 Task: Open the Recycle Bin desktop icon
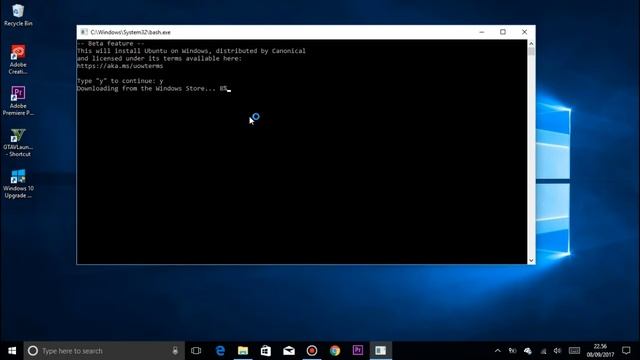click(18, 15)
